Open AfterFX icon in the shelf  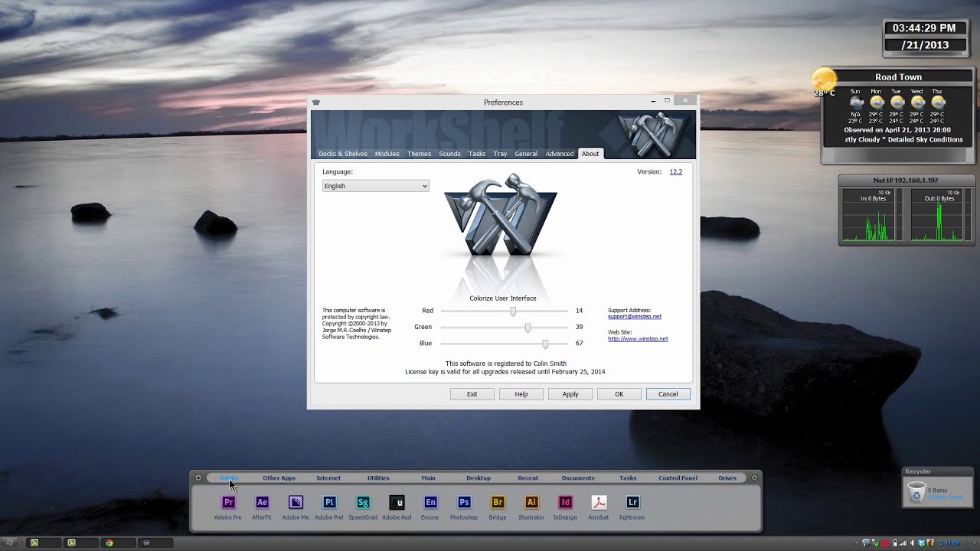click(262, 503)
